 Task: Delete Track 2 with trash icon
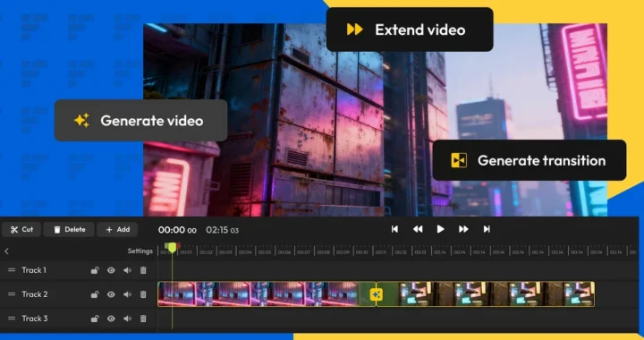tap(143, 294)
